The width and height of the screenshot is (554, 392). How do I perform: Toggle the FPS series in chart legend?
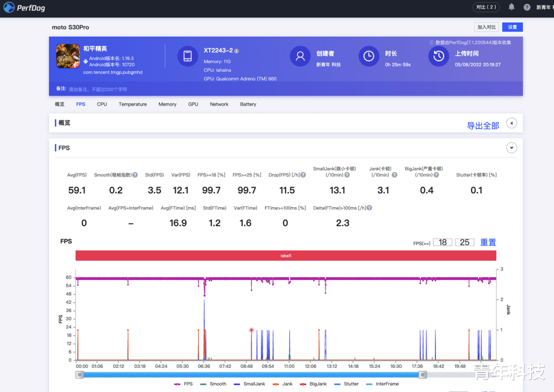[x=184, y=384]
